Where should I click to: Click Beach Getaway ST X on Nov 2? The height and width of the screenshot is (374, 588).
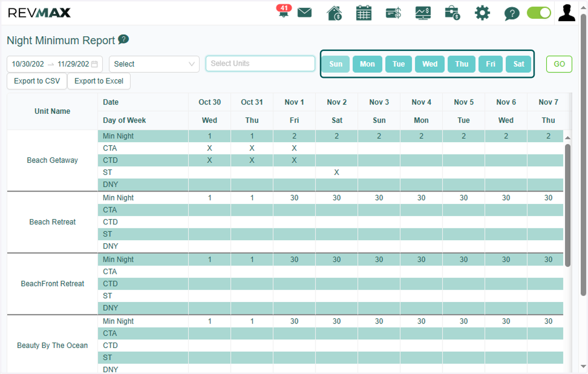click(337, 173)
